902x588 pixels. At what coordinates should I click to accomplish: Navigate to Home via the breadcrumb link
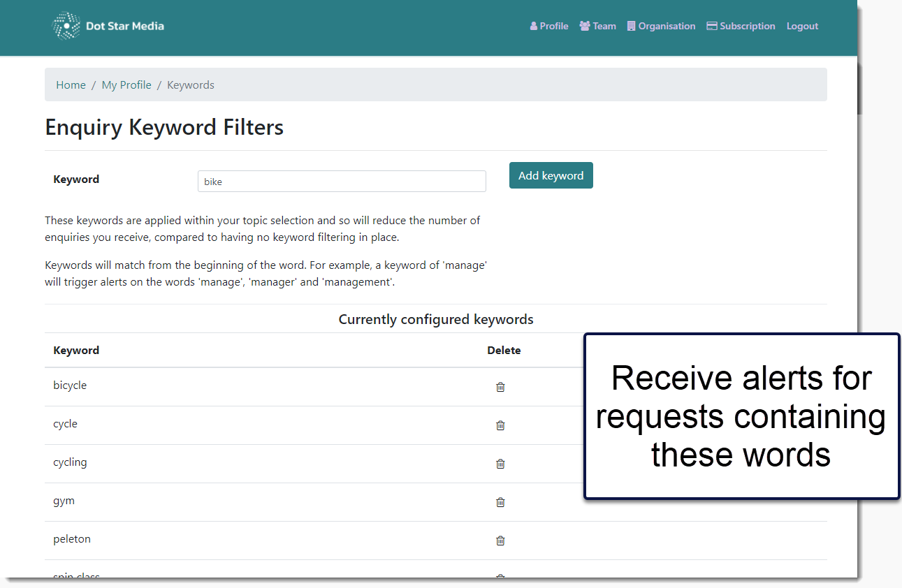click(x=71, y=84)
